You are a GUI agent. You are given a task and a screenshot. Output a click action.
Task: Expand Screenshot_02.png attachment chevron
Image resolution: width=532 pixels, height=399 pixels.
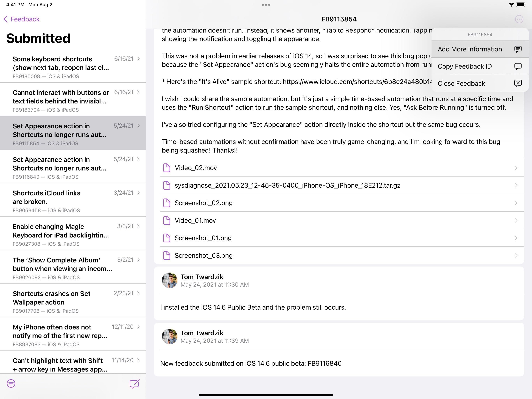click(516, 203)
